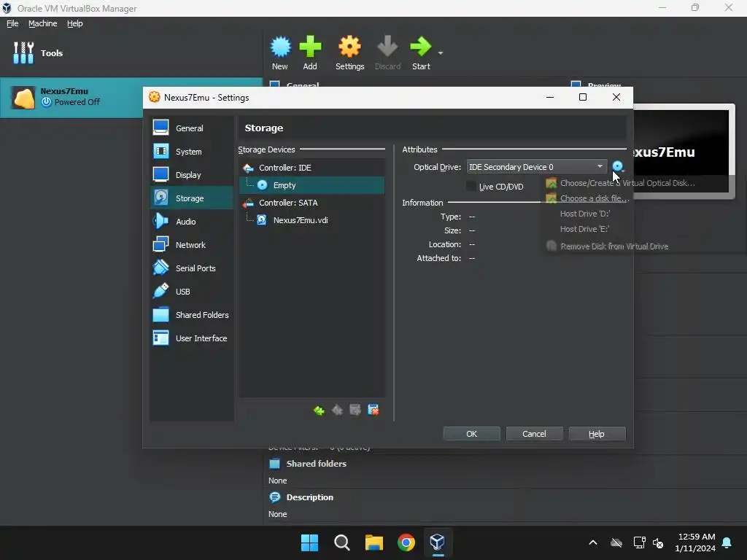Click the add storage attachment icon
The height and width of the screenshot is (560, 747).
pyautogui.click(x=355, y=410)
